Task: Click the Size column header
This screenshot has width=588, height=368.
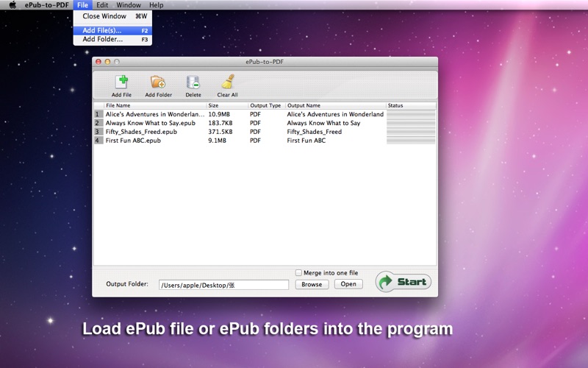Action: (227, 105)
